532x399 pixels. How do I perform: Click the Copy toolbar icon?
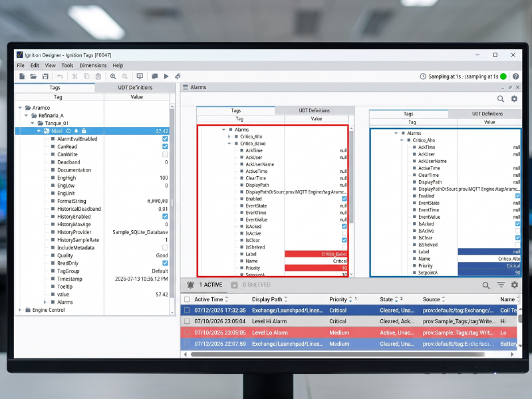point(86,76)
